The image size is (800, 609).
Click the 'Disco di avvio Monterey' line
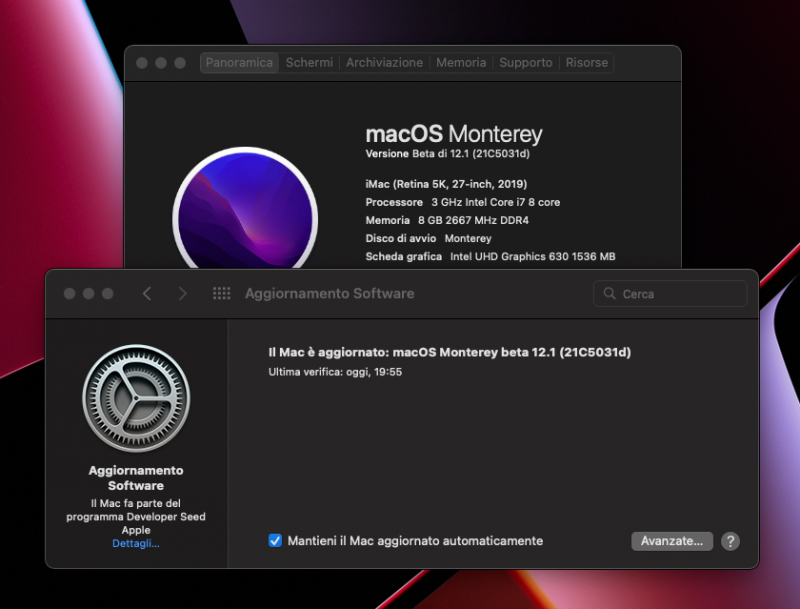pos(429,238)
